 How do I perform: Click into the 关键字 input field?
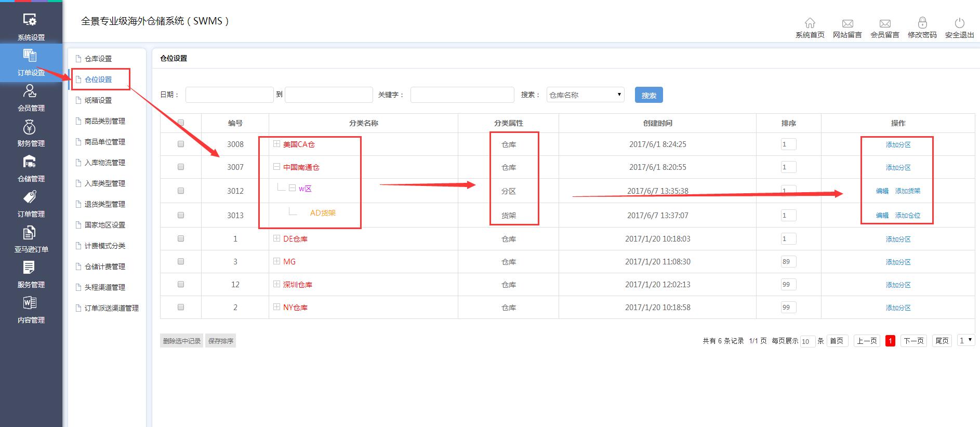click(x=462, y=95)
